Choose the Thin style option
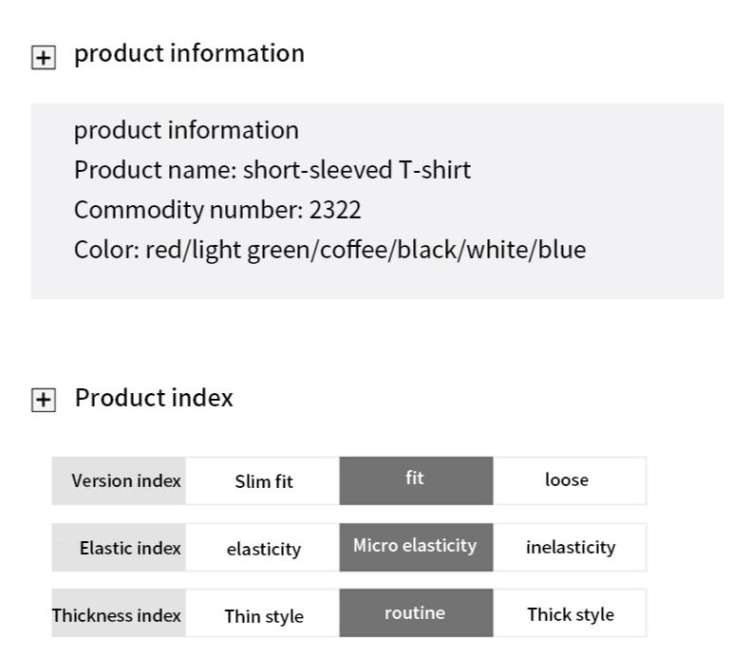Image resolution: width=750 pixels, height=657 pixels. tap(263, 615)
